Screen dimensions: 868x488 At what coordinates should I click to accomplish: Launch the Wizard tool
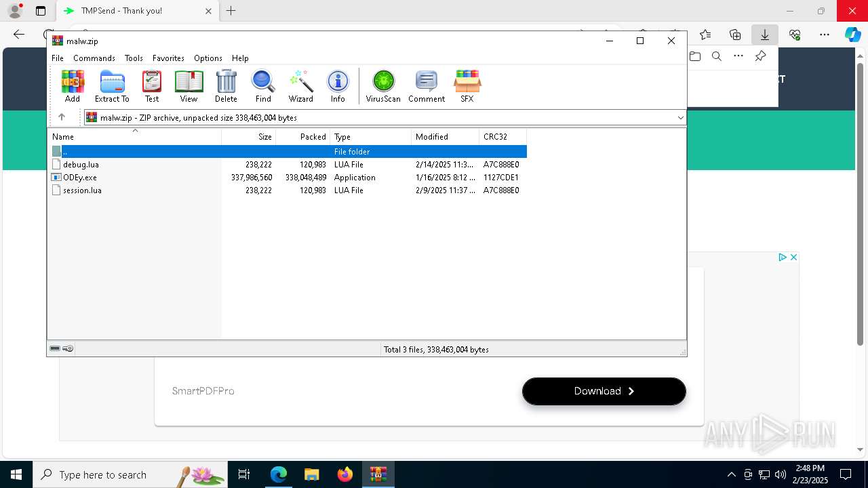tap(301, 86)
